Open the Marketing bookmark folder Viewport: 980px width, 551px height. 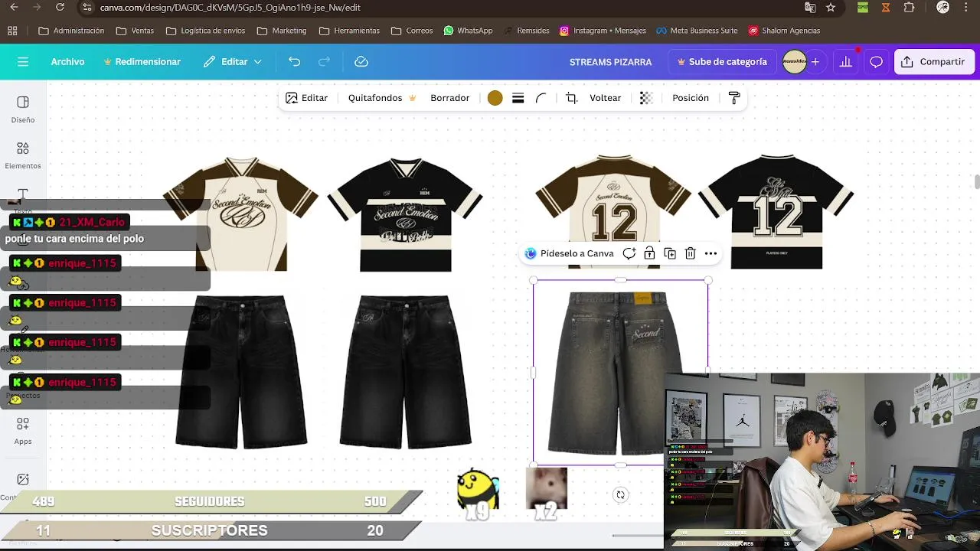coord(282,31)
